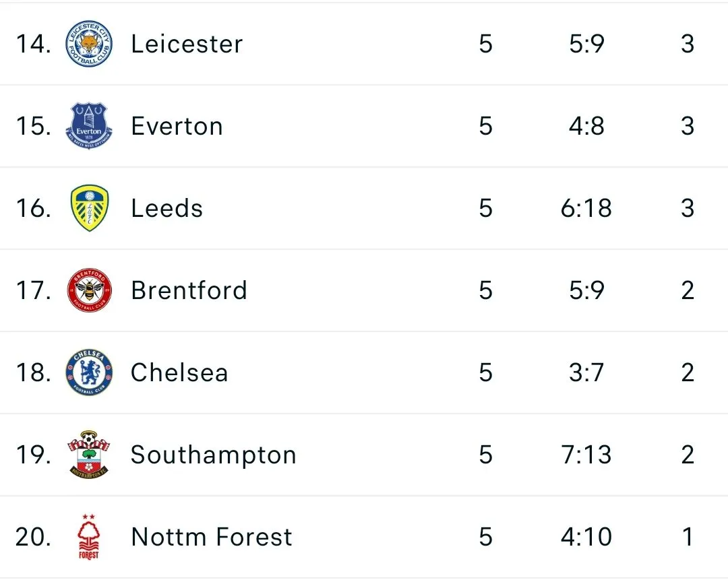Open the Chelsea lion crest

[x=89, y=373]
